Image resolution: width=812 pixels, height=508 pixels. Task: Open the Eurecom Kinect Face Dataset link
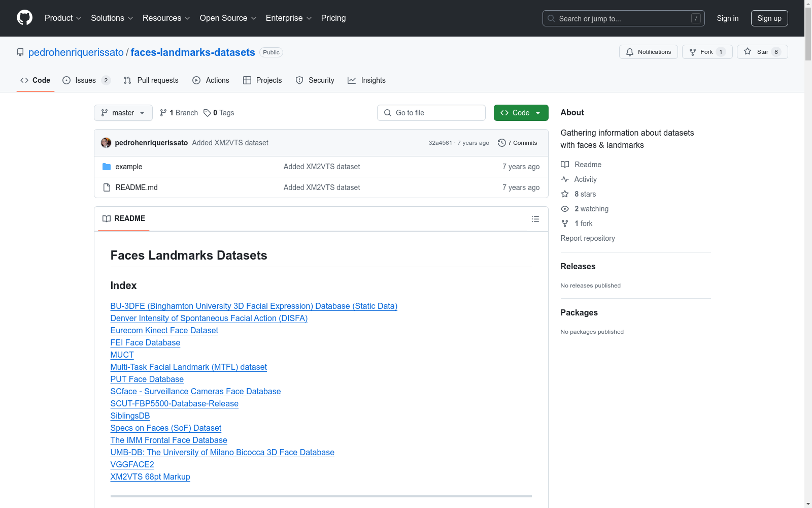point(164,330)
